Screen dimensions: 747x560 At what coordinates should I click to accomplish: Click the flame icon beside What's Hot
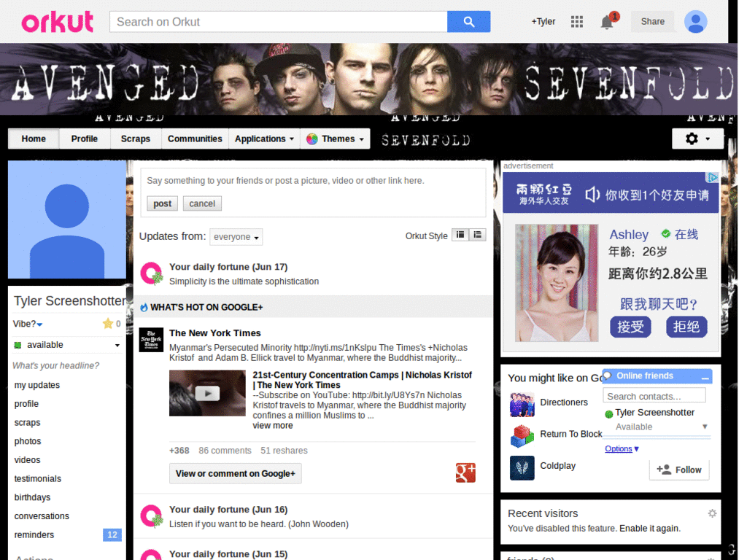[144, 308]
